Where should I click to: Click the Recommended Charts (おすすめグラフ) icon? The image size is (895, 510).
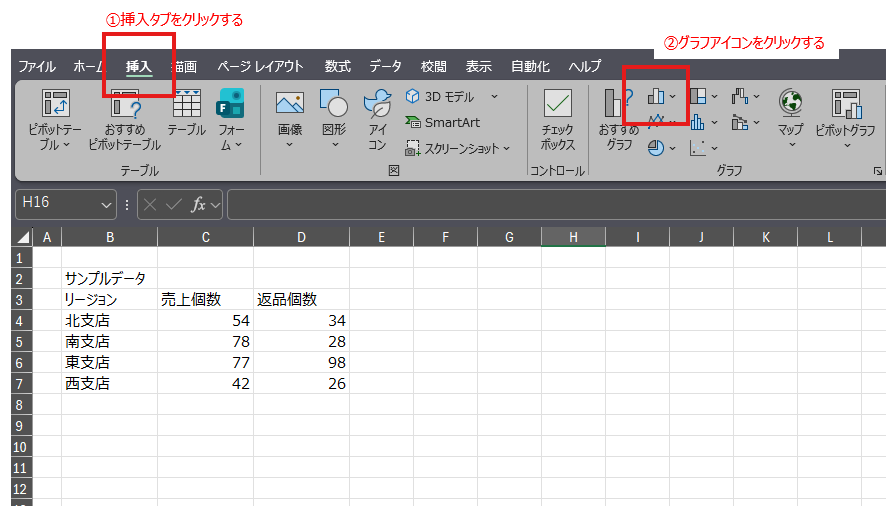613,105
